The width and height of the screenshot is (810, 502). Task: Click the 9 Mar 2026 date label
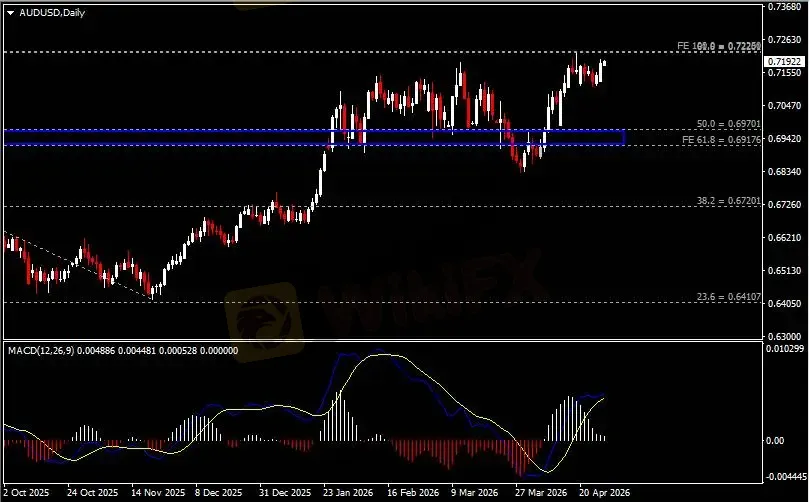coord(475,493)
